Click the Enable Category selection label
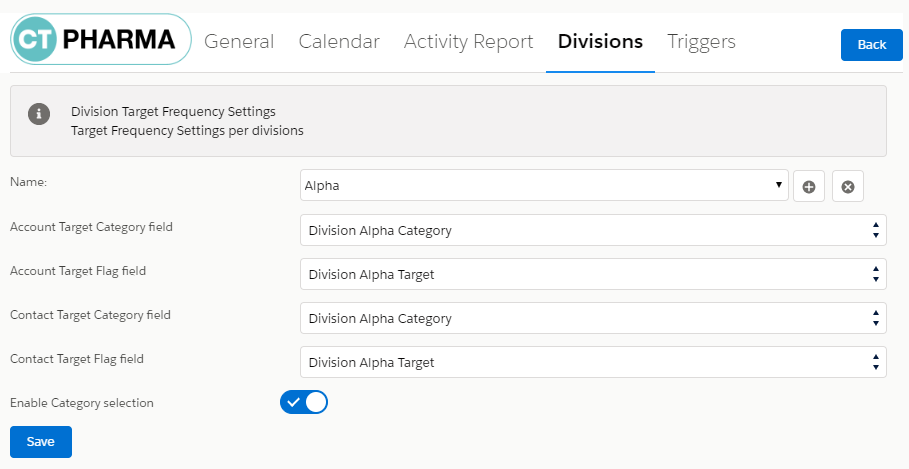Viewport: 909px width, 469px height. [82, 403]
